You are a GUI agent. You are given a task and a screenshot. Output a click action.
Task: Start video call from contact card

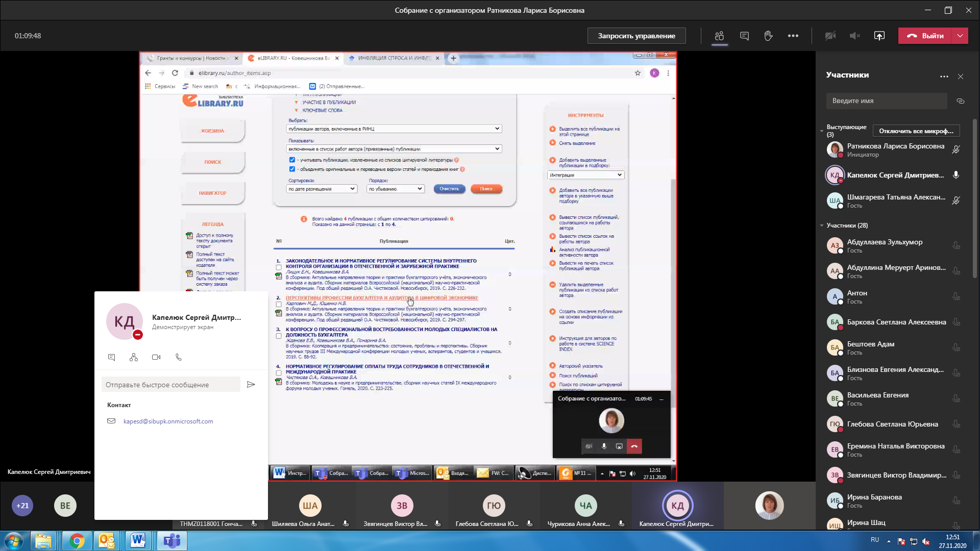(156, 357)
